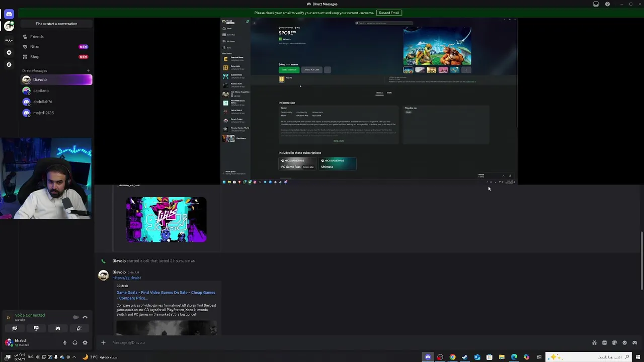Viewport: 644px width, 362px height.
Task: Start an Activity with the controller button
Action: pyautogui.click(x=58, y=328)
